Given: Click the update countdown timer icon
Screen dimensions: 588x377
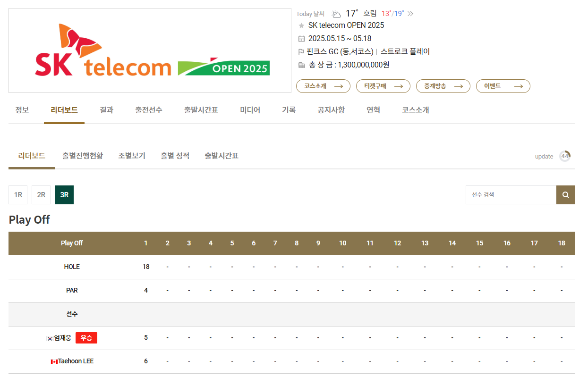Looking at the screenshot, I should click(565, 156).
